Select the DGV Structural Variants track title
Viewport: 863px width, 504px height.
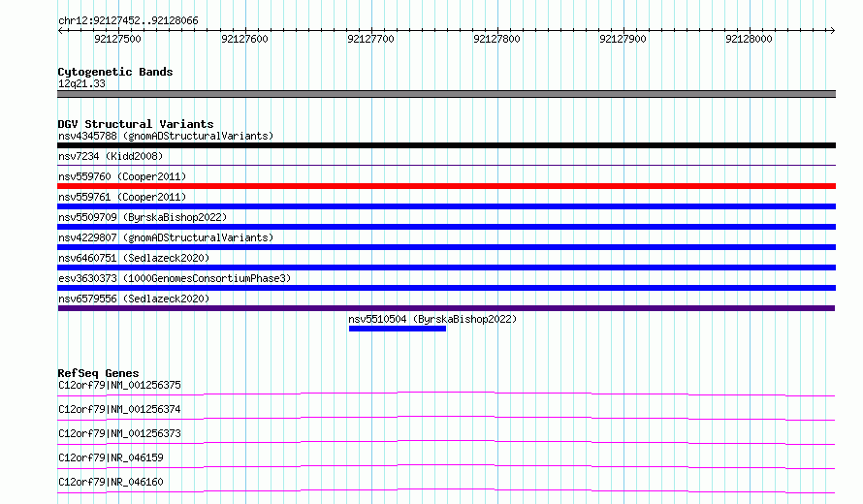coord(136,124)
